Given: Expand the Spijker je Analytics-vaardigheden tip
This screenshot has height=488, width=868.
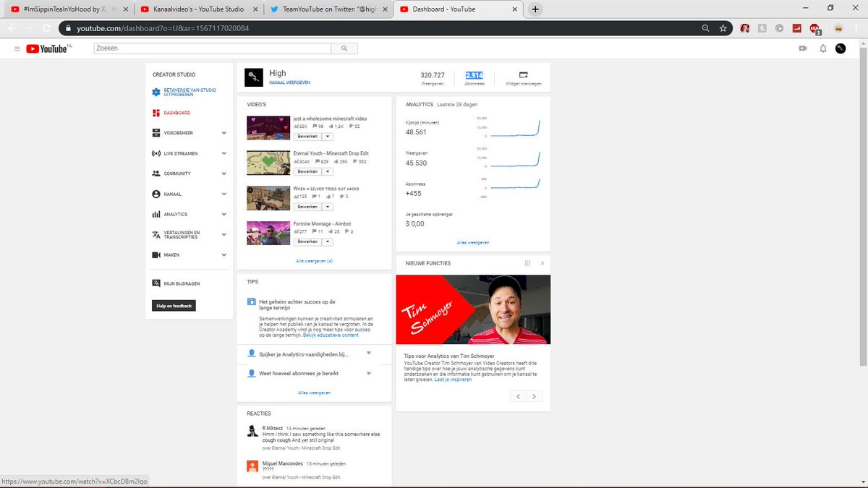Looking at the screenshot, I should tap(369, 353).
